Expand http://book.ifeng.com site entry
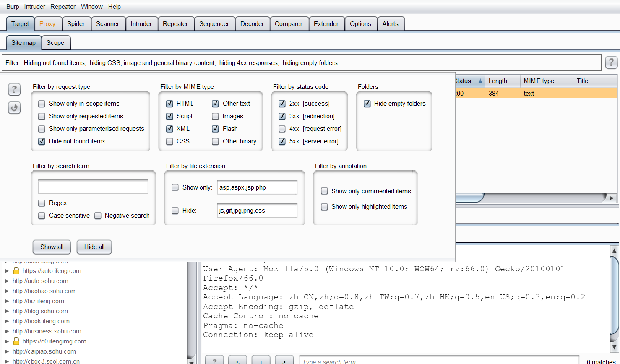 point(7,321)
